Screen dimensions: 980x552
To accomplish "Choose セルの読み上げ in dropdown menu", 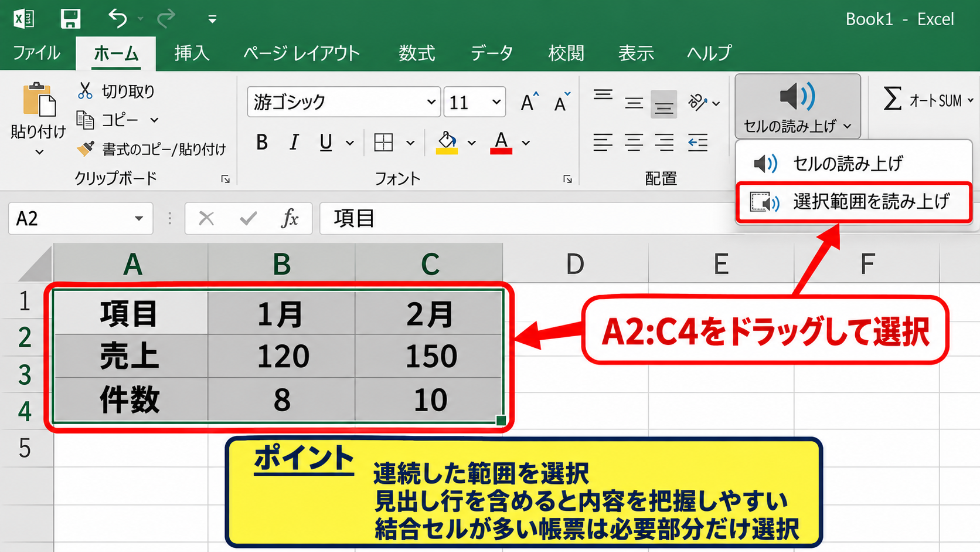I will pyautogui.click(x=853, y=163).
